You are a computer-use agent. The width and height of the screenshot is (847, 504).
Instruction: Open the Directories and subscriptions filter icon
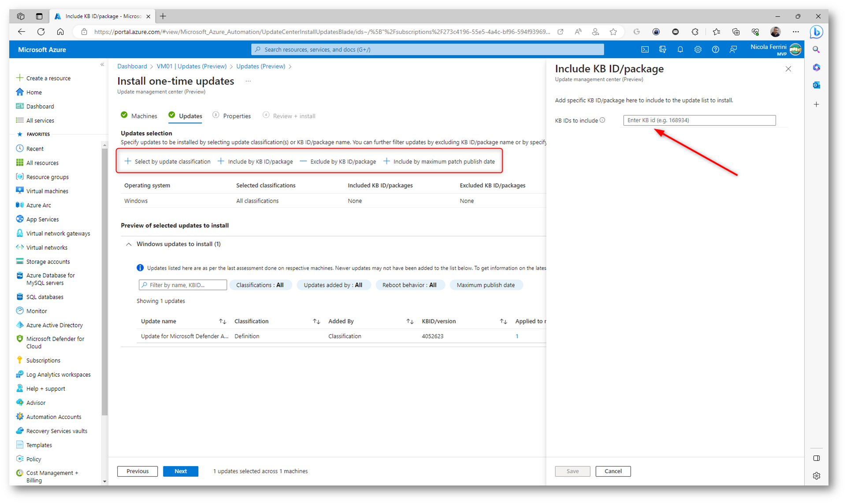click(662, 50)
